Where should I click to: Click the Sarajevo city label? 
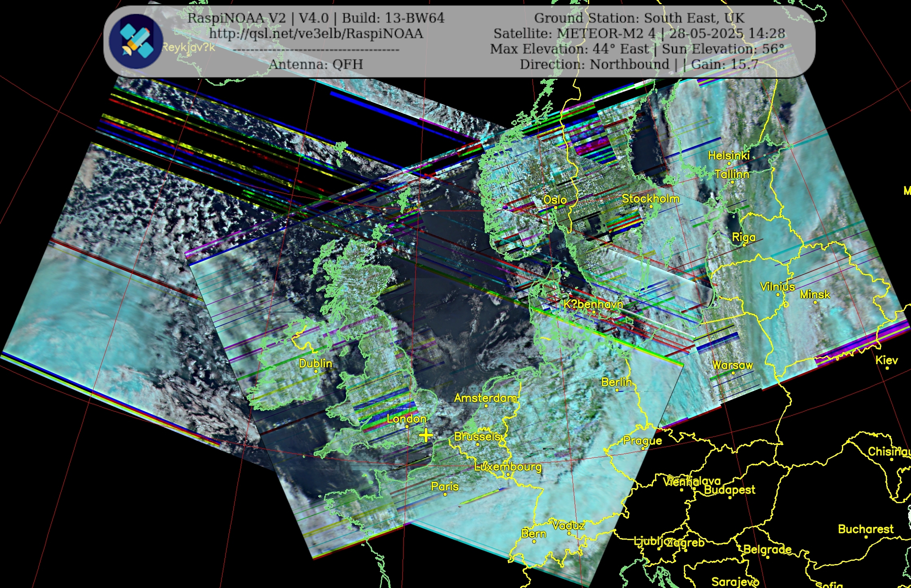click(735, 582)
